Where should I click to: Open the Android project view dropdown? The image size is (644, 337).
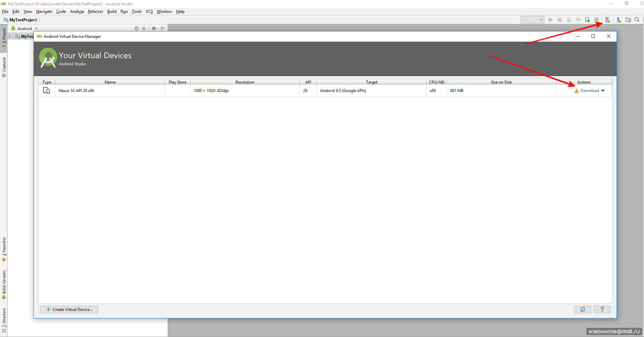click(24, 29)
